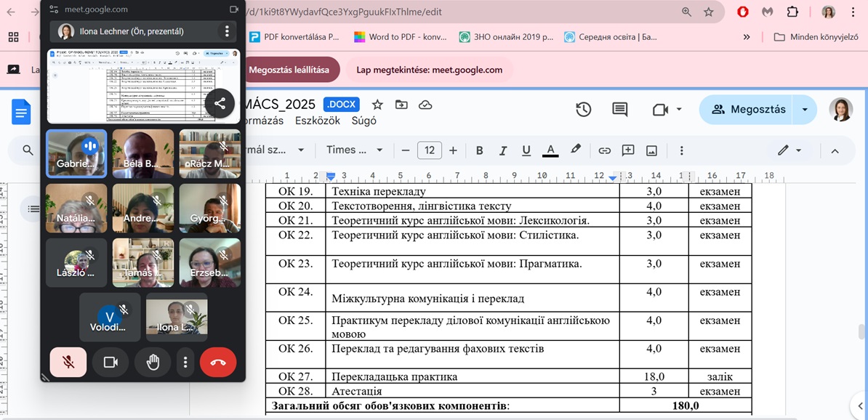Image resolution: width=868 pixels, height=420 pixels.
Task: Open the editing mode pencil dropdown
Action: pos(789,150)
